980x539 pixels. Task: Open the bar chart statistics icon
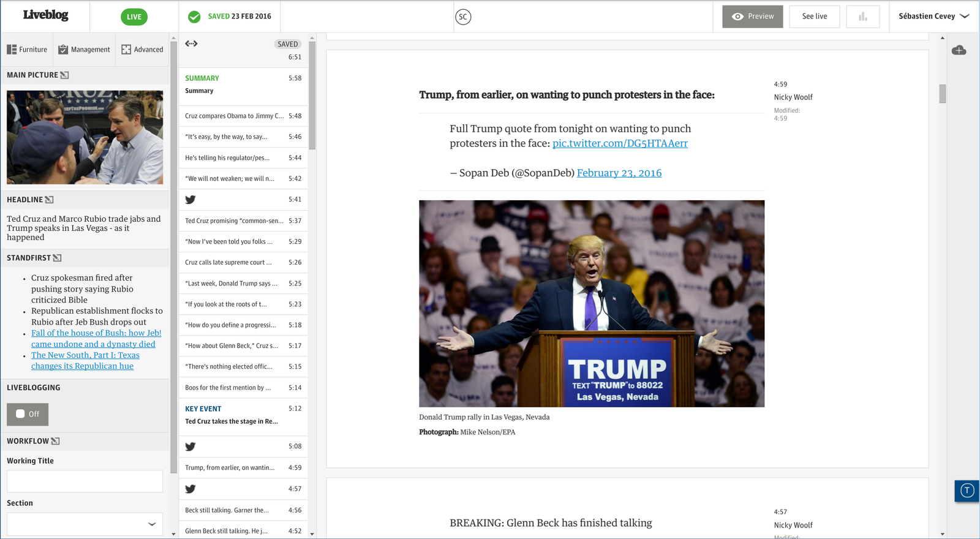863,17
